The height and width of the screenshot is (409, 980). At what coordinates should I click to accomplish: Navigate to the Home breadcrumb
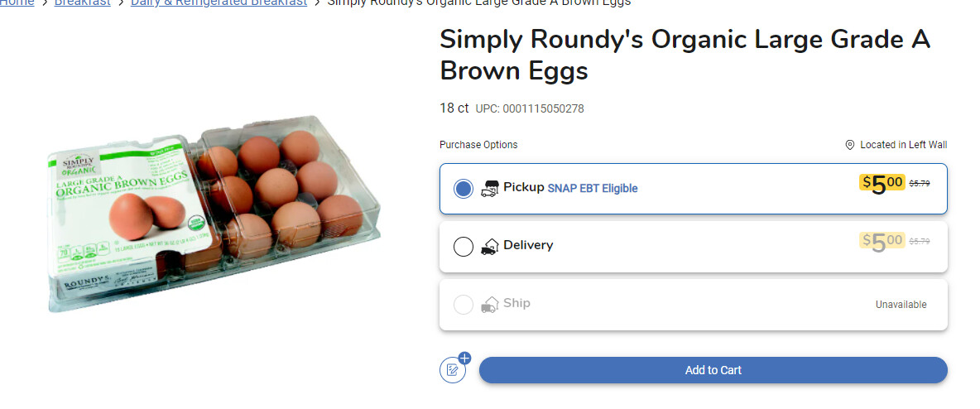tap(20, 3)
